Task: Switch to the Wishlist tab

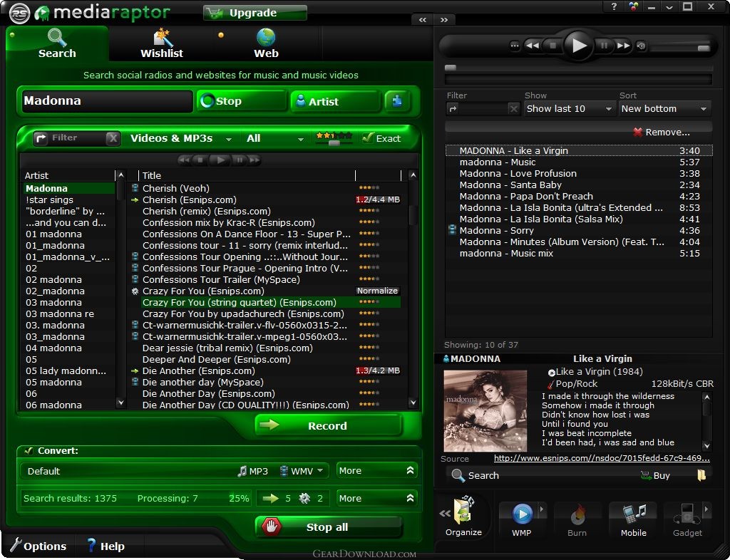Action: (x=162, y=43)
